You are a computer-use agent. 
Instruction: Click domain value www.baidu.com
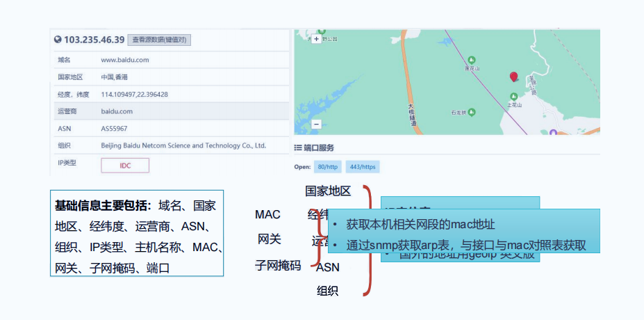click(x=125, y=60)
